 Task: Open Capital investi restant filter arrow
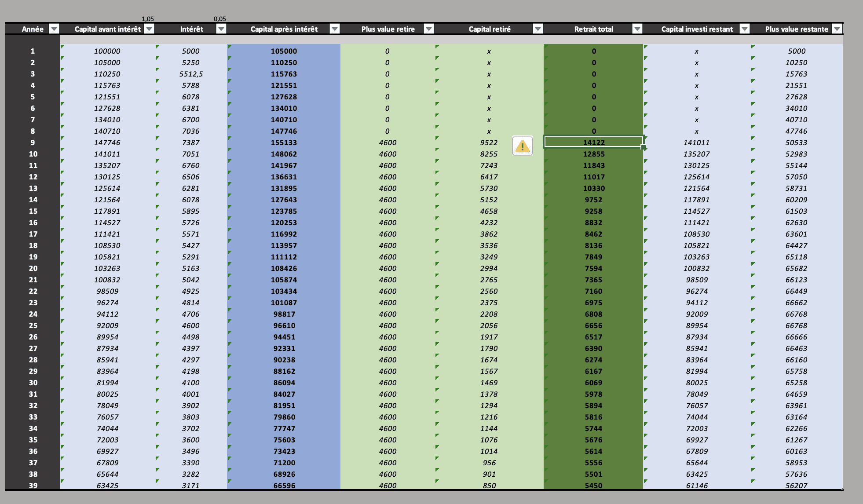tap(744, 29)
